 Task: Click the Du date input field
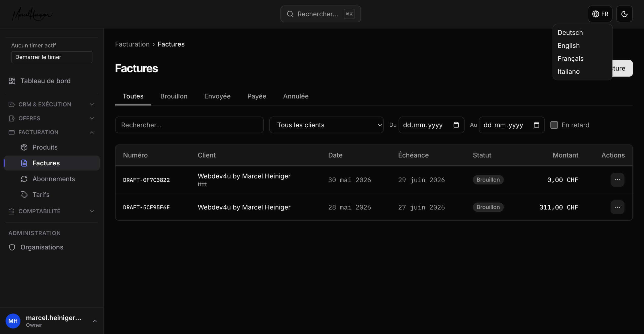coord(431,125)
